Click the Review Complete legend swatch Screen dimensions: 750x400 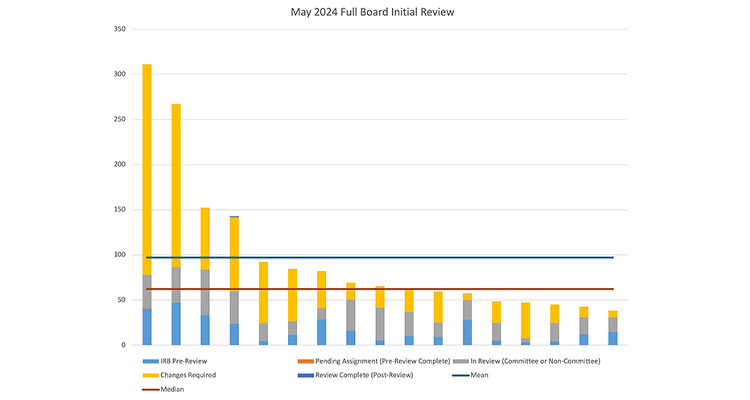307,375
